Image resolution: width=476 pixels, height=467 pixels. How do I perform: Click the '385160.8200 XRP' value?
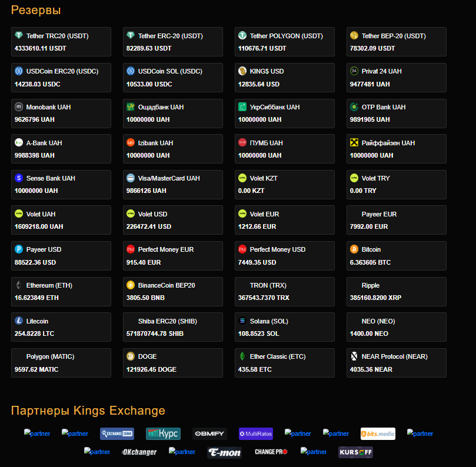pyautogui.click(x=375, y=298)
